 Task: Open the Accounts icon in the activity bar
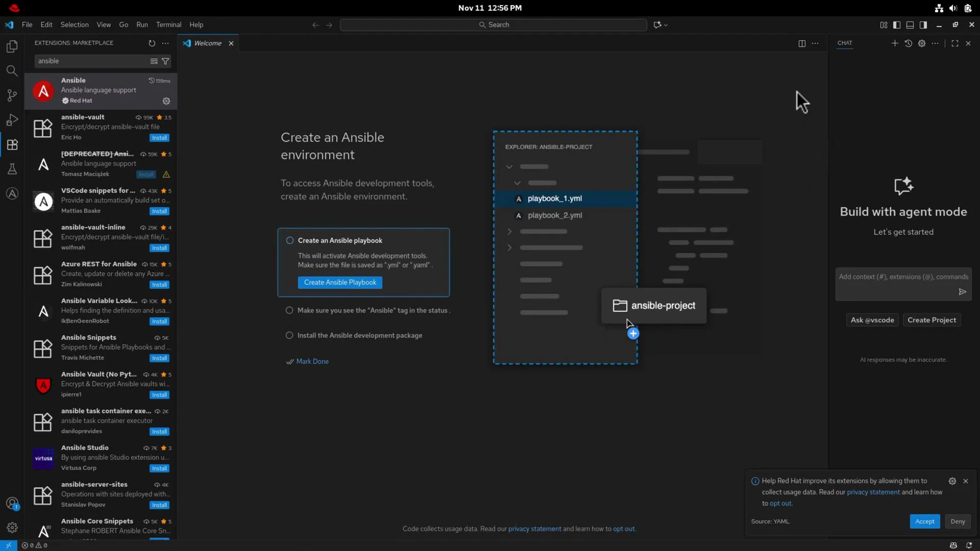(12, 503)
